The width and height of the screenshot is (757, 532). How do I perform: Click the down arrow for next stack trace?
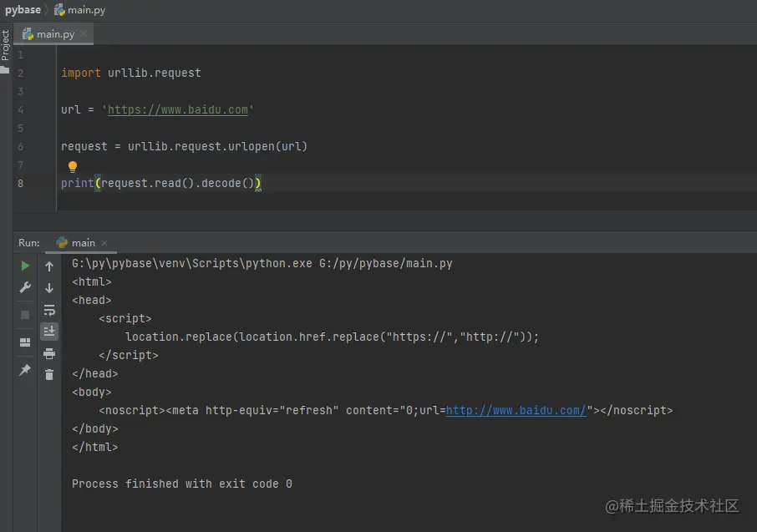point(49,288)
